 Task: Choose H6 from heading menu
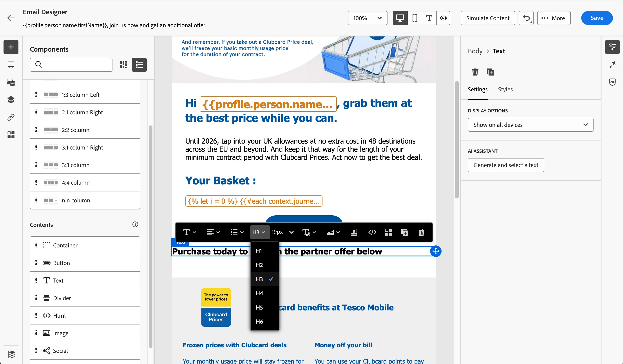click(x=265, y=321)
